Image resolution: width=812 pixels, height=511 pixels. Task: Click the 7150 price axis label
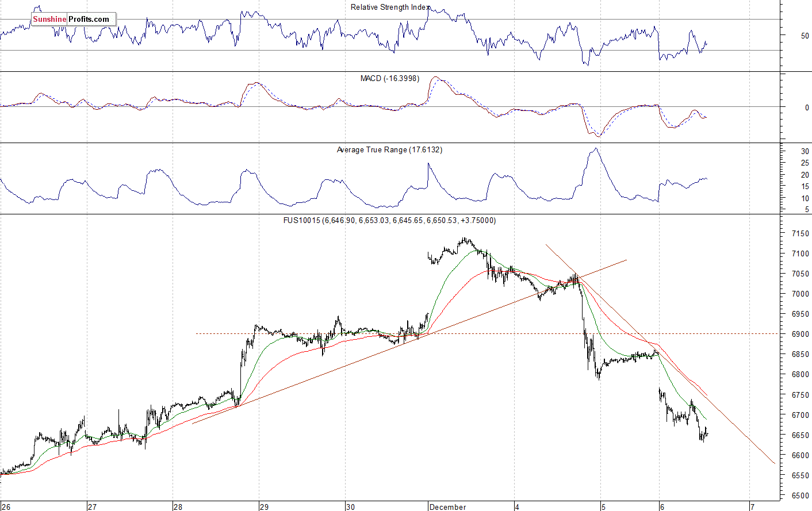[800, 233]
